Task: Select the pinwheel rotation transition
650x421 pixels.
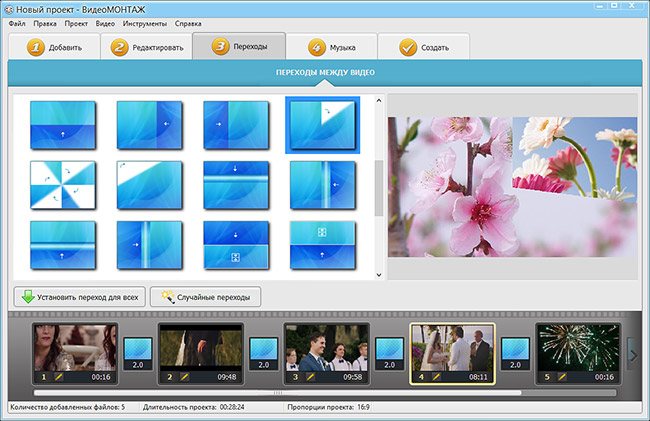Action: tap(63, 184)
